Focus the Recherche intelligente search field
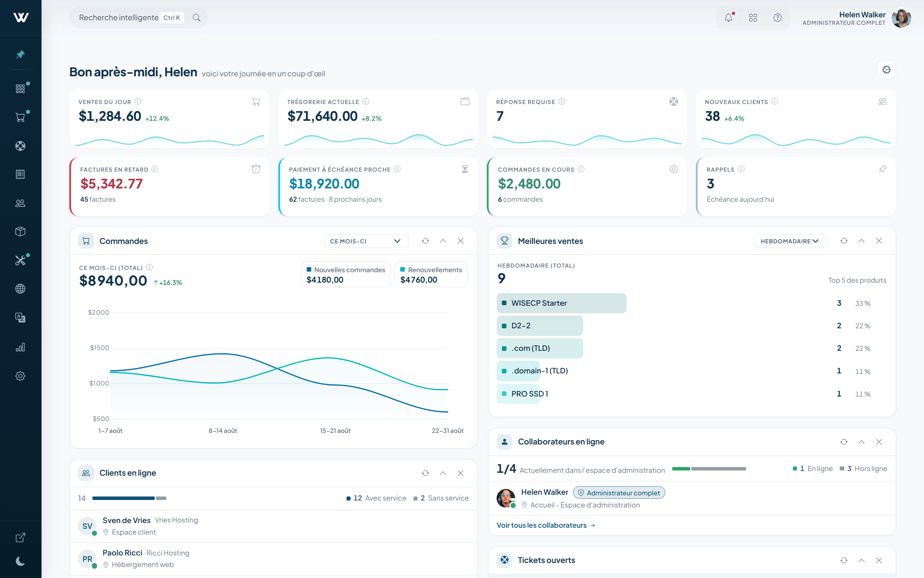 (138, 18)
